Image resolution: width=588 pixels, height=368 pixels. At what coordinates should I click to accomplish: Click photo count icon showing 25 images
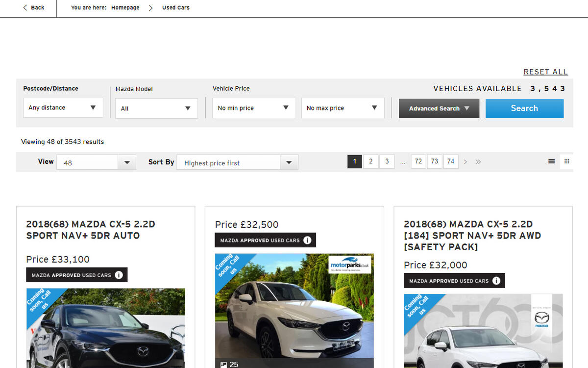[x=224, y=364]
